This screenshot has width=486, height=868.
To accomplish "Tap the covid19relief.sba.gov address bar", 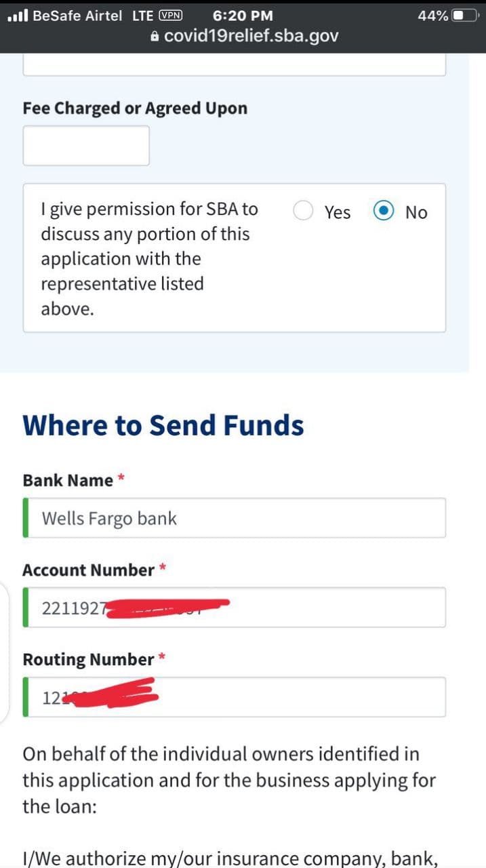I will [x=251, y=36].
